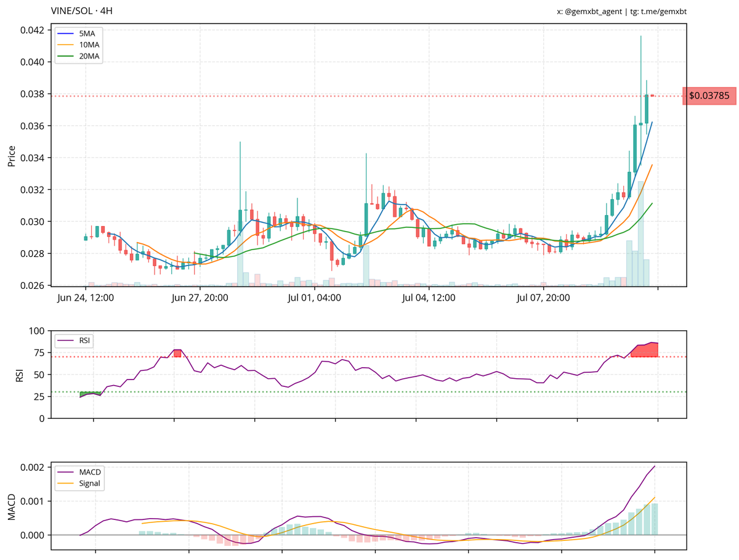This screenshot has height=560, width=739.
Task: Select the 10MA legend entry
Action: click(x=79, y=44)
